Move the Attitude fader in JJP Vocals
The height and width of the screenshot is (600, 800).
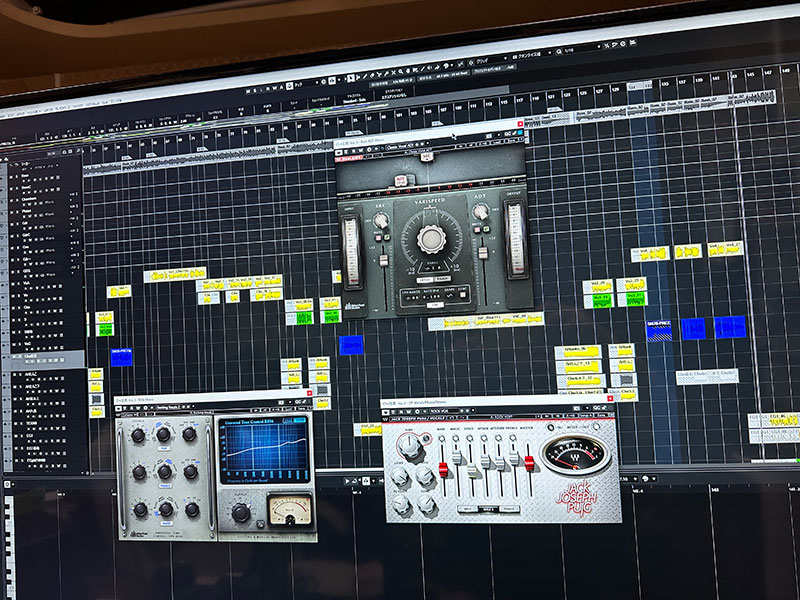coord(500,463)
